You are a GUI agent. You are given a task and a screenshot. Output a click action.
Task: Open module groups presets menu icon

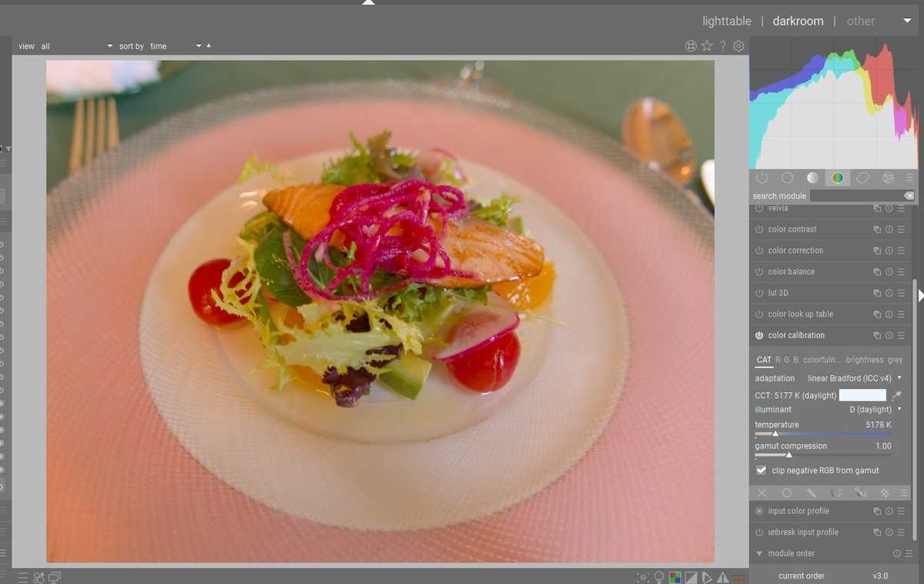[x=910, y=177]
